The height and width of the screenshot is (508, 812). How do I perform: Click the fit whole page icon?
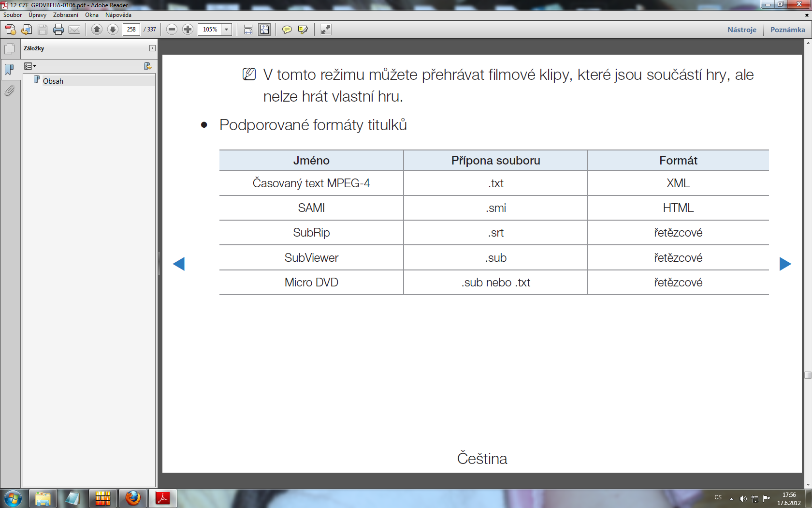pos(265,30)
